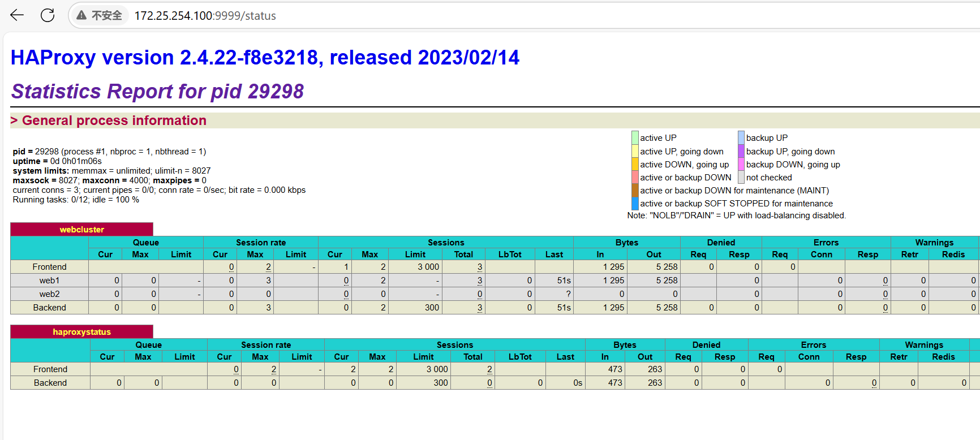This screenshot has height=440, width=980.
Task: Click haproxystatus Backend Last value 0s
Action: pyautogui.click(x=578, y=382)
